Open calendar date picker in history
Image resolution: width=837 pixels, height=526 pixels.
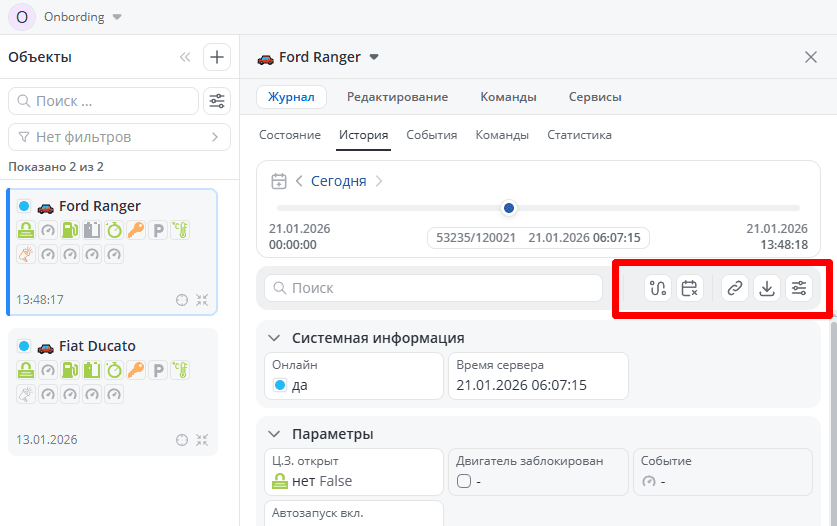tap(279, 181)
